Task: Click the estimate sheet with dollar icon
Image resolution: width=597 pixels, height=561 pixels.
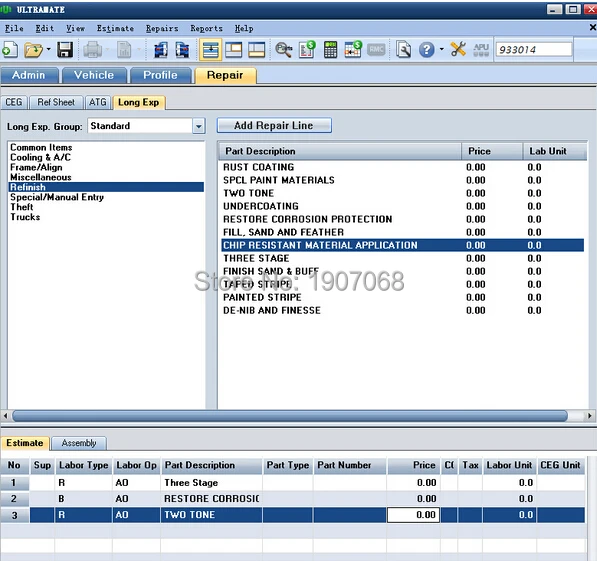Action: (307, 50)
